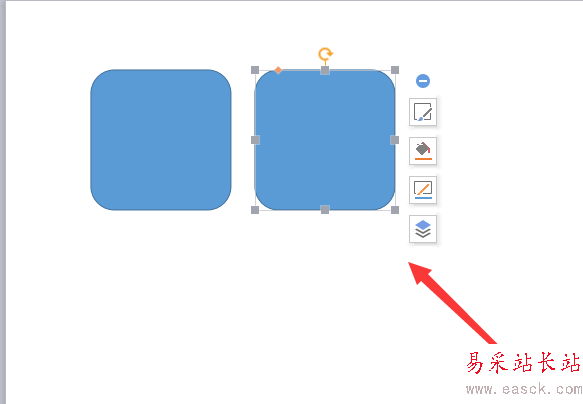Click the orange diamond corner-radius adjust handle
The height and width of the screenshot is (404, 583).
(x=278, y=70)
